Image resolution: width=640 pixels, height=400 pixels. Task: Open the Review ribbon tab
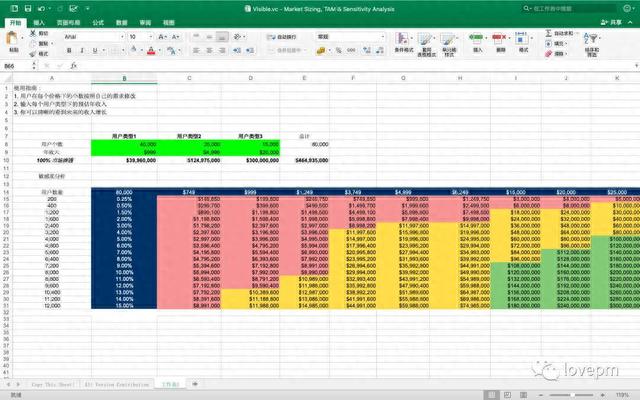click(x=145, y=23)
